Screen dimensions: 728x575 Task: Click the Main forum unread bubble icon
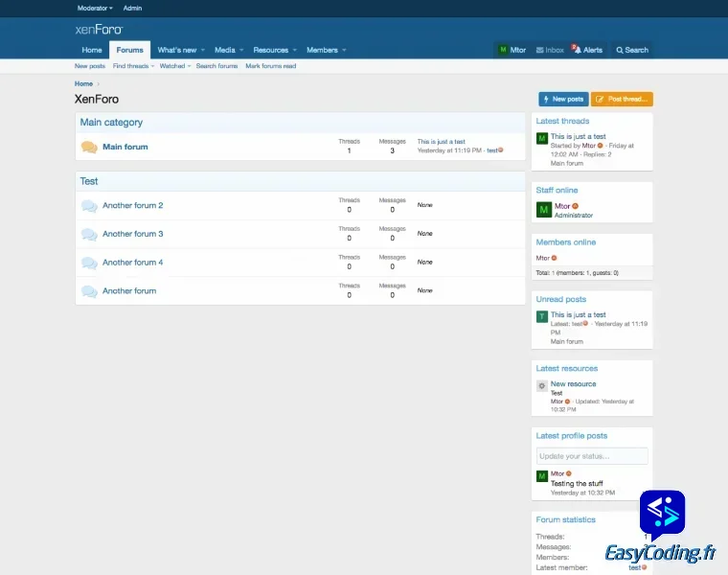89,148
